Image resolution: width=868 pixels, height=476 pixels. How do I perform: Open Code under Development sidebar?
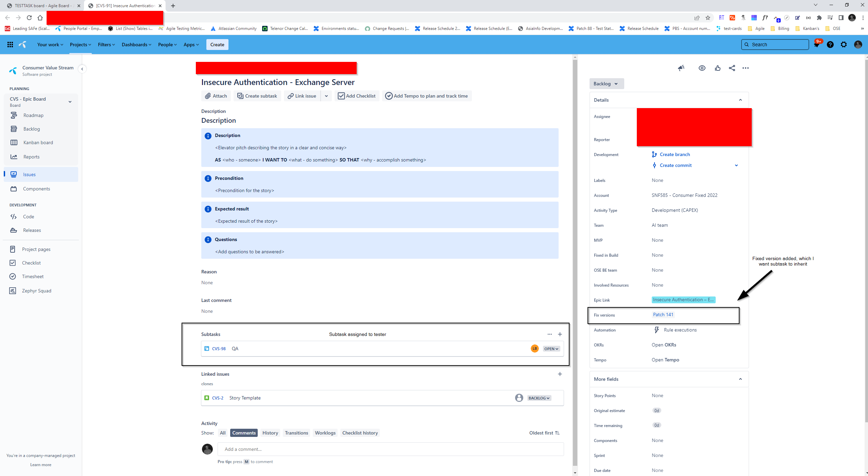coord(29,217)
